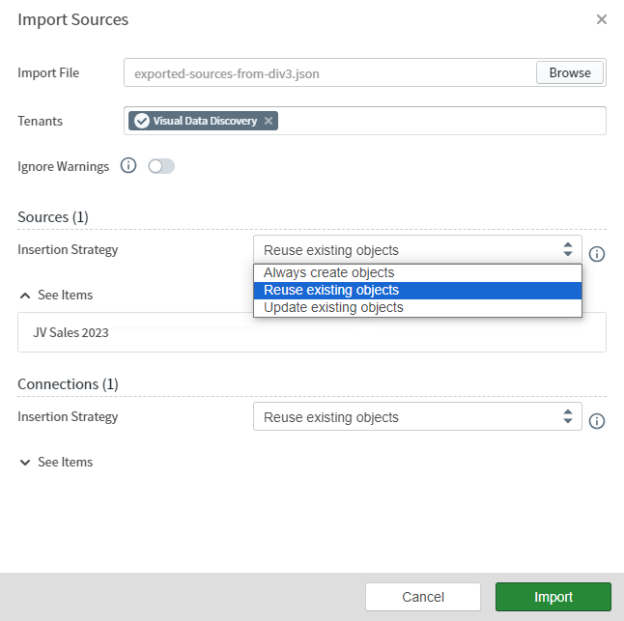Click info icon beside Sources Insertion Strategy

[x=597, y=254]
